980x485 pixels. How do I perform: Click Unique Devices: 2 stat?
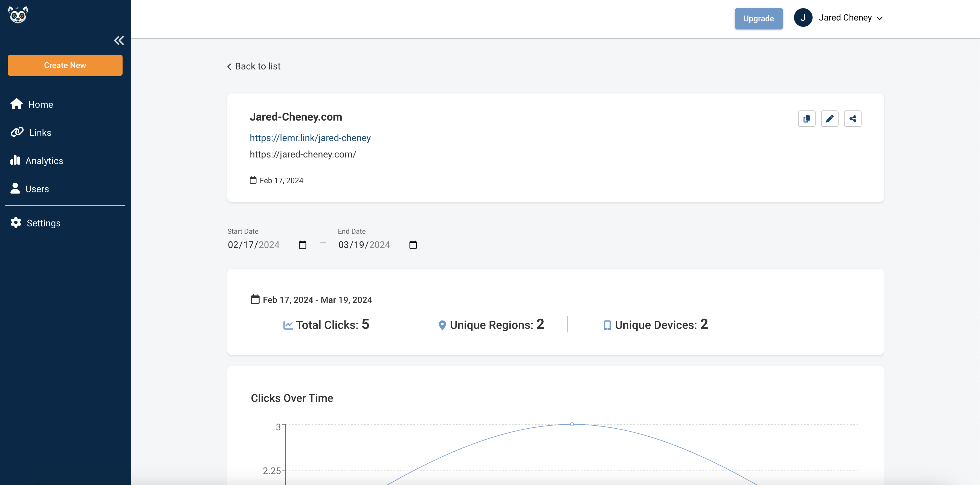tap(656, 325)
